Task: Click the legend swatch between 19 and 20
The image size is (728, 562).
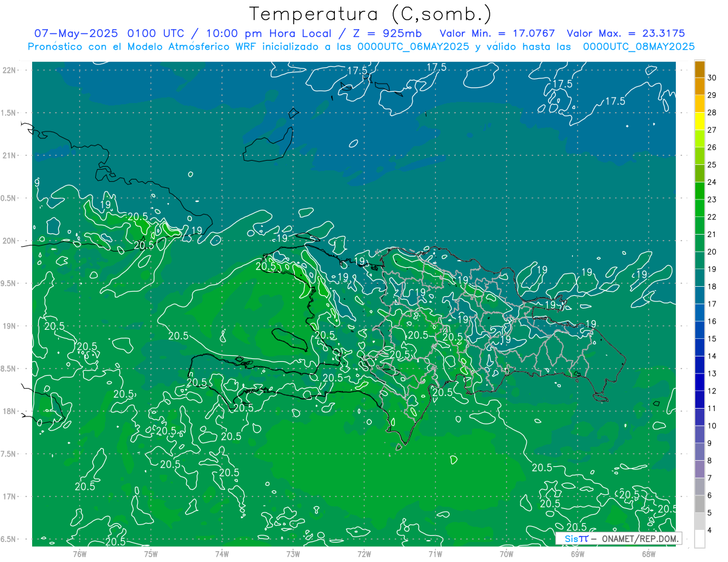Action: [699, 260]
